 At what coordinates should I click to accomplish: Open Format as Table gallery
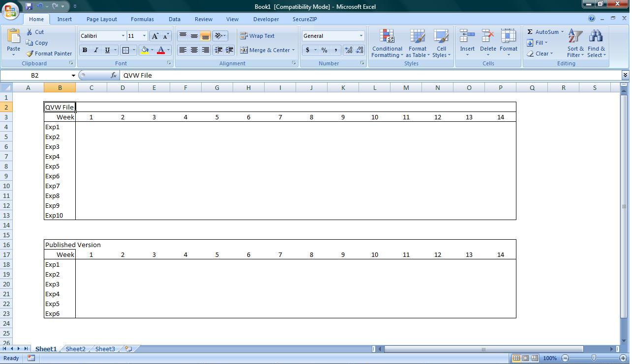tap(418, 43)
